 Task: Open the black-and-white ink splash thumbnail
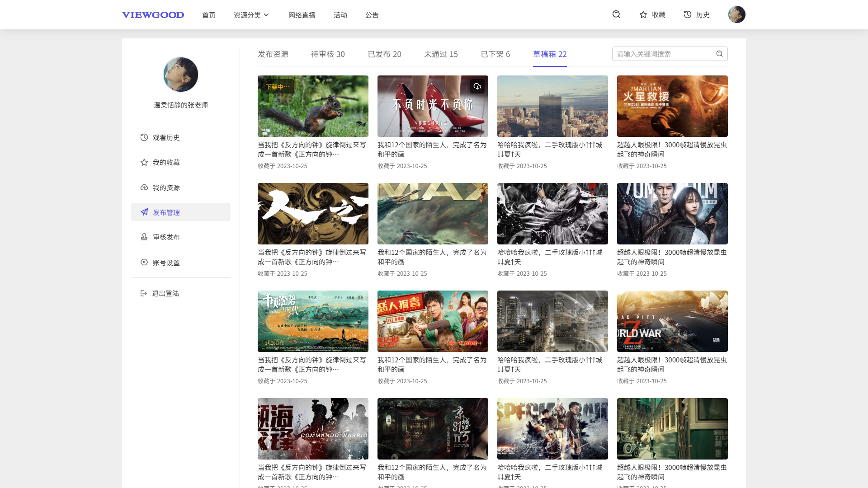[x=552, y=214]
